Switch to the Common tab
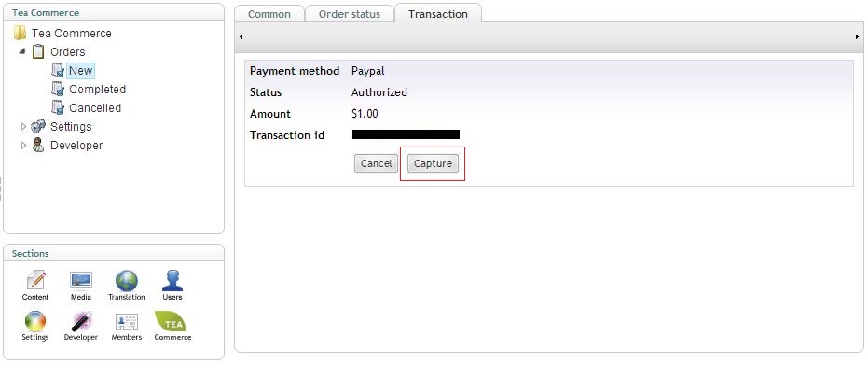 269,14
